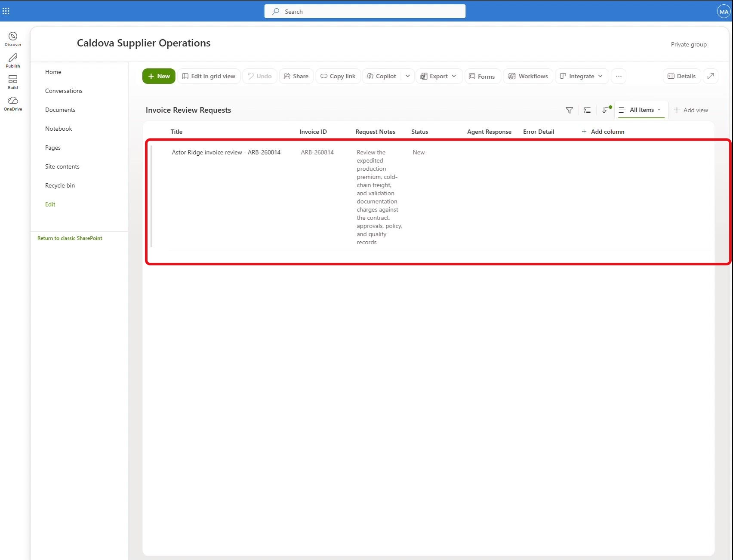This screenshot has width=733, height=560.
Task: Create a New list item
Action: click(159, 76)
